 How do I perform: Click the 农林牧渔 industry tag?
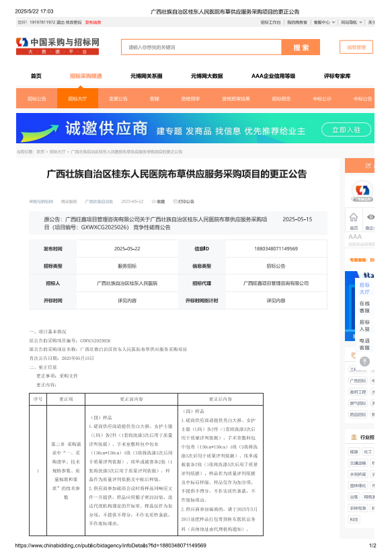pos(358,508)
